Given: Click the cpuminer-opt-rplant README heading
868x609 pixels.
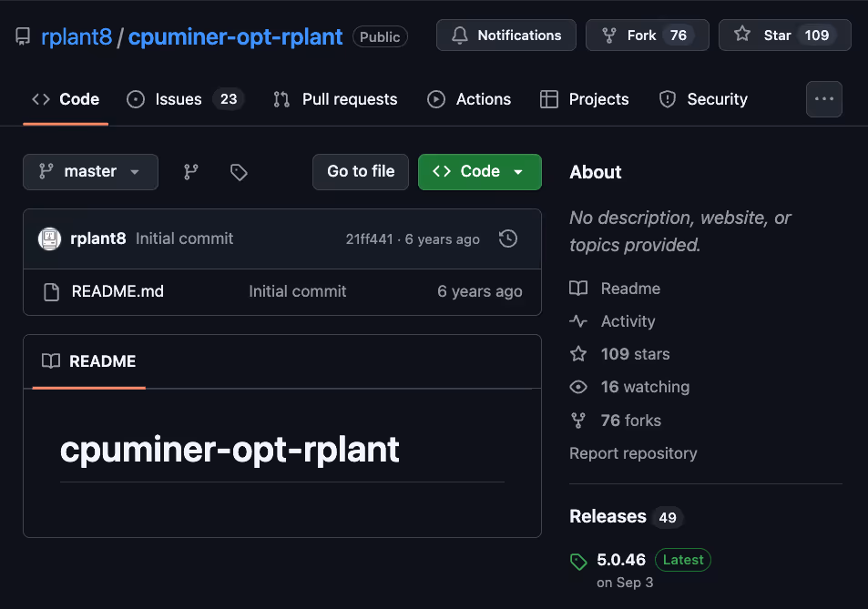Looking at the screenshot, I should click(x=230, y=449).
